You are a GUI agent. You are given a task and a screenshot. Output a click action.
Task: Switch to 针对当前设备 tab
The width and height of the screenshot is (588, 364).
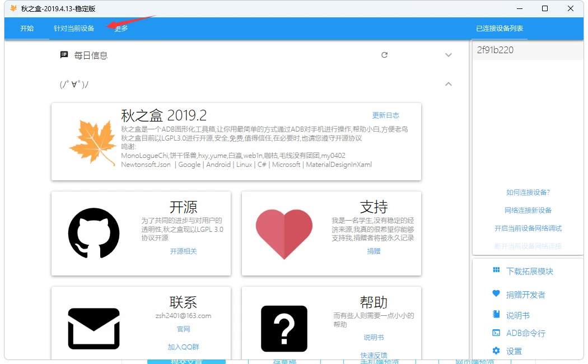pyautogui.click(x=74, y=29)
